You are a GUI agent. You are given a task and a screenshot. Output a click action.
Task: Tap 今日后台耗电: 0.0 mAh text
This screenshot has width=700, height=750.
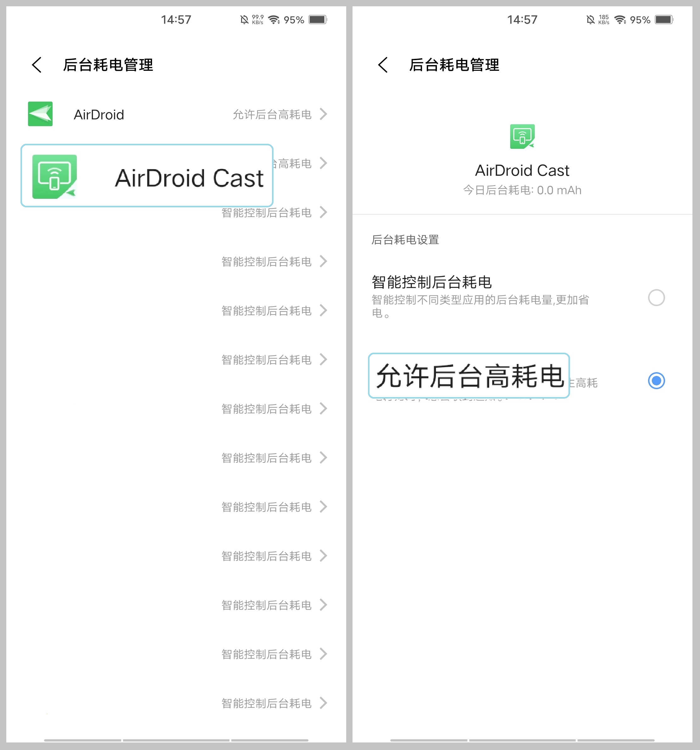coord(522,190)
